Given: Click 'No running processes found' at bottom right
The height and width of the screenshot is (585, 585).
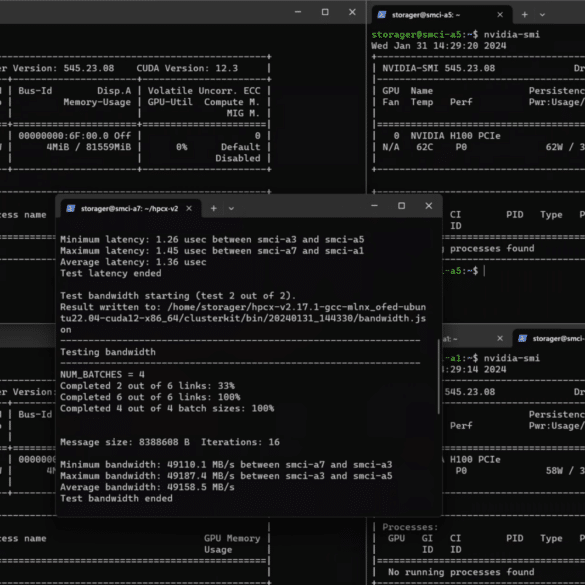Looking at the screenshot, I should tap(461, 572).
